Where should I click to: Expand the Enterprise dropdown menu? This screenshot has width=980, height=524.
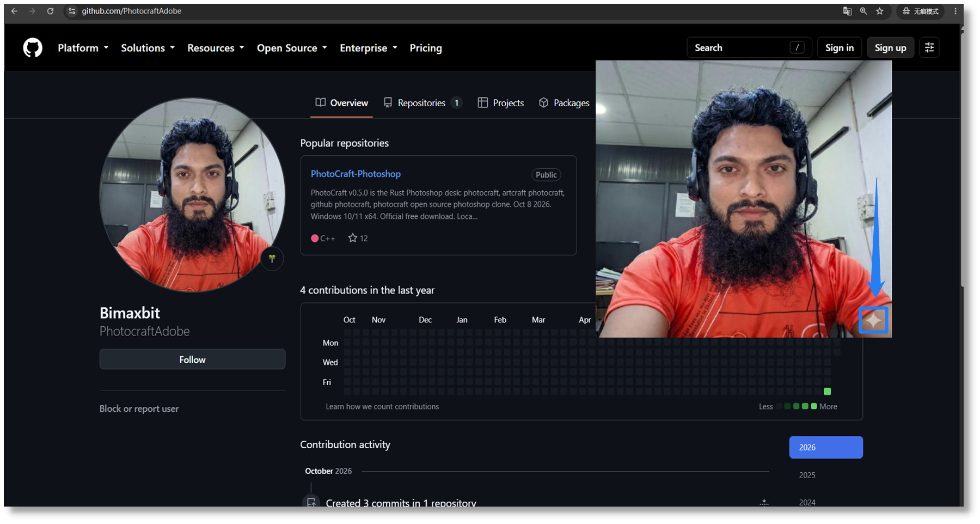(x=369, y=48)
